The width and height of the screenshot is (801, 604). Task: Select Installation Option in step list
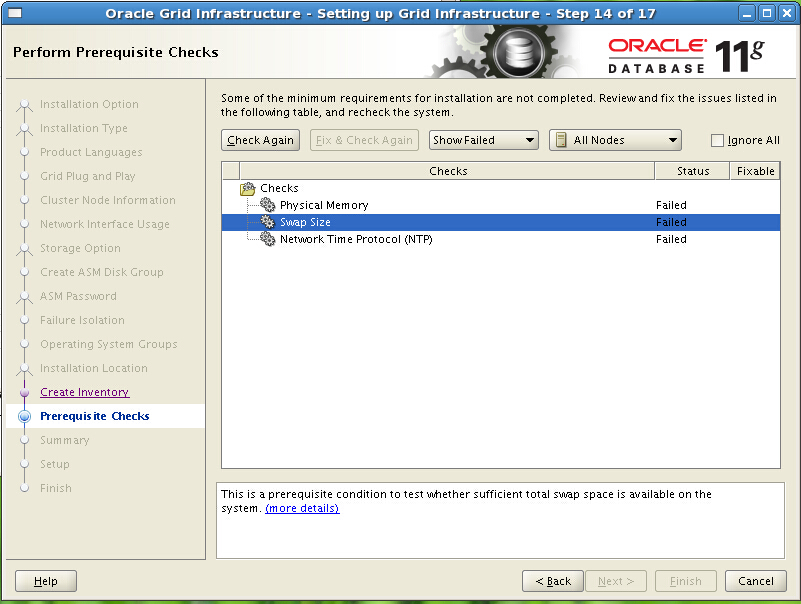89,104
